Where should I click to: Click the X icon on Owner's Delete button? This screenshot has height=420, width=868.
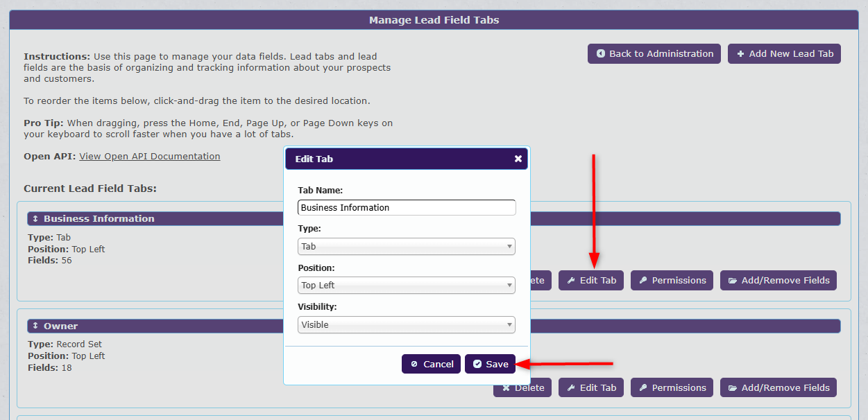click(x=507, y=387)
